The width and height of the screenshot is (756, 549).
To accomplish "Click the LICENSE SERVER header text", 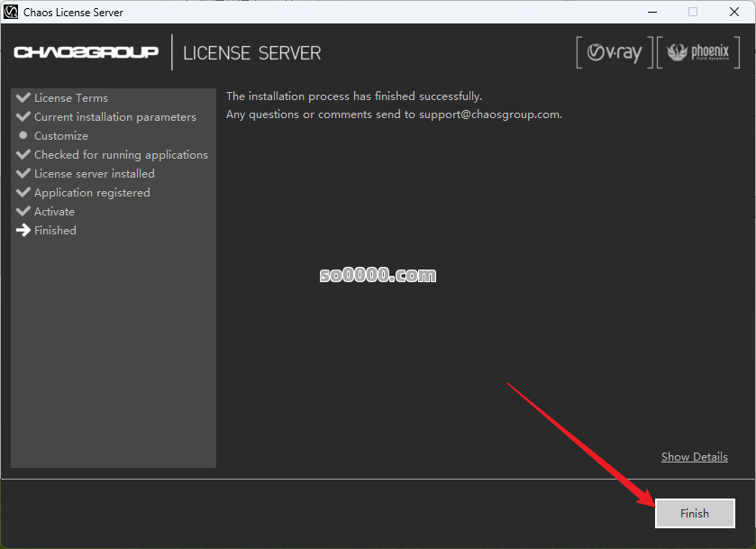I will click(x=251, y=53).
